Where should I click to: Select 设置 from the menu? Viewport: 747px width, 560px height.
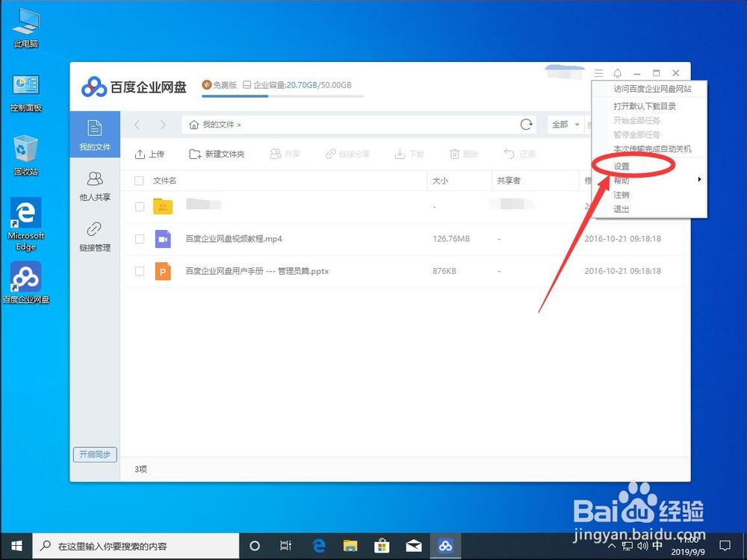[622, 166]
